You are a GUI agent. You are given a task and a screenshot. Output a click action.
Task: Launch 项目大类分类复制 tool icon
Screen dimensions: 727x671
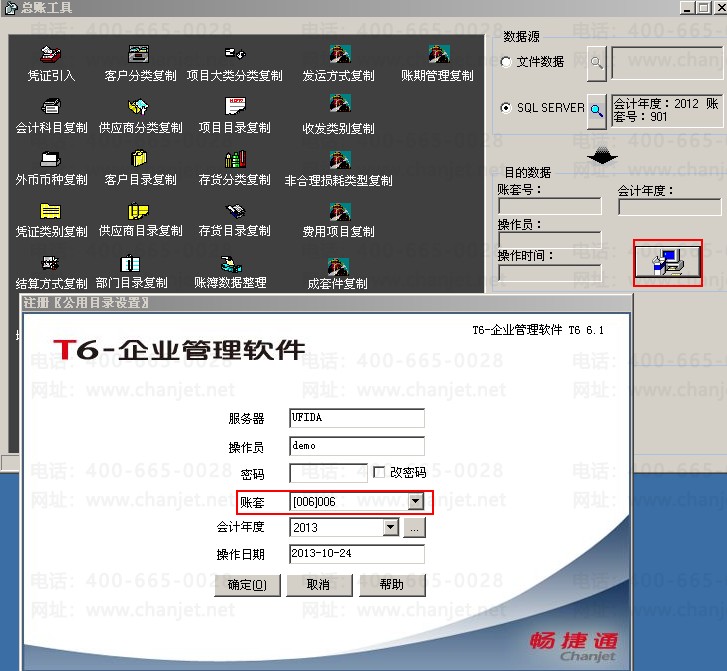point(235,54)
